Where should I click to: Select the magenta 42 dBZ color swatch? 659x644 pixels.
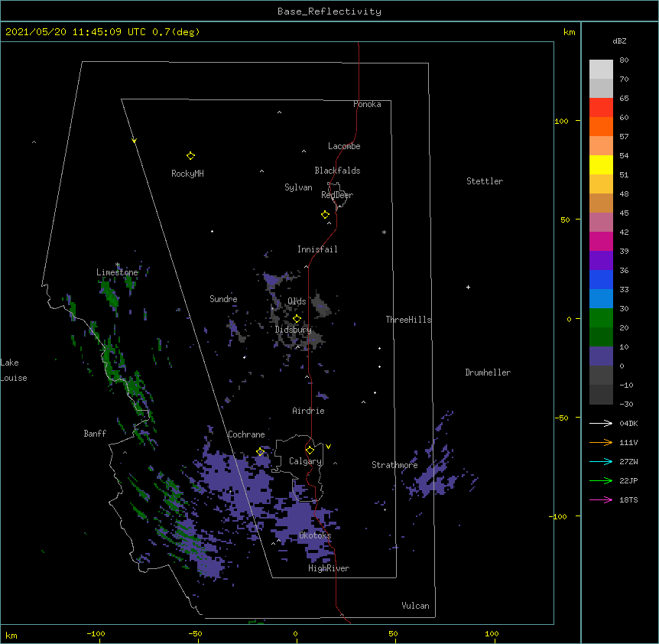[601, 241]
